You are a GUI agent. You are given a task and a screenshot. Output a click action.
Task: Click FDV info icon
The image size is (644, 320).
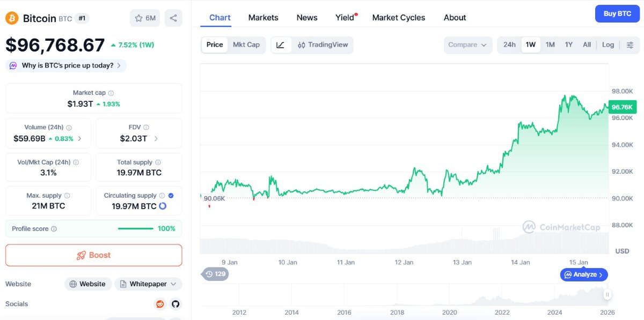tap(146, 128)
